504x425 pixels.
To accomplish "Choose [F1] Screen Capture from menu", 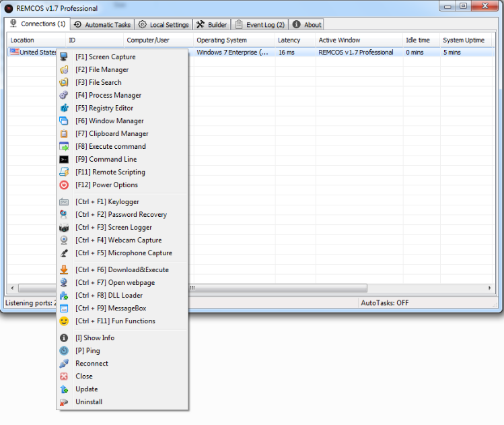I will (122, 57).
